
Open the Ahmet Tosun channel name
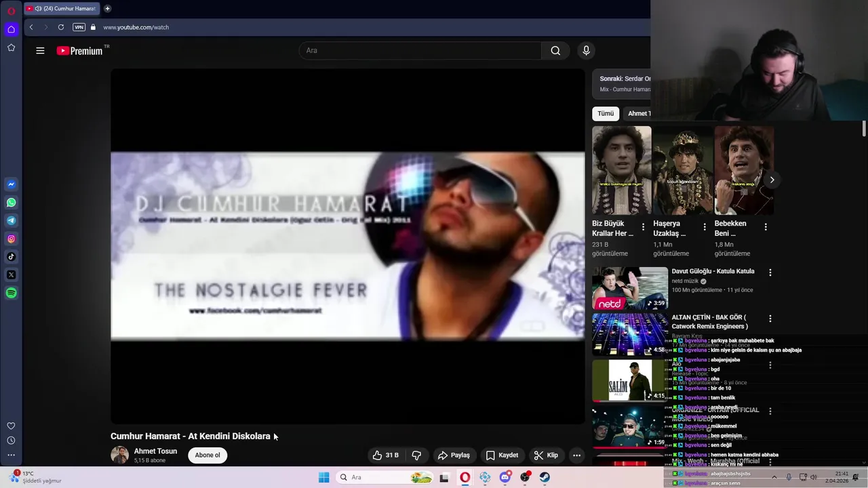155,451
